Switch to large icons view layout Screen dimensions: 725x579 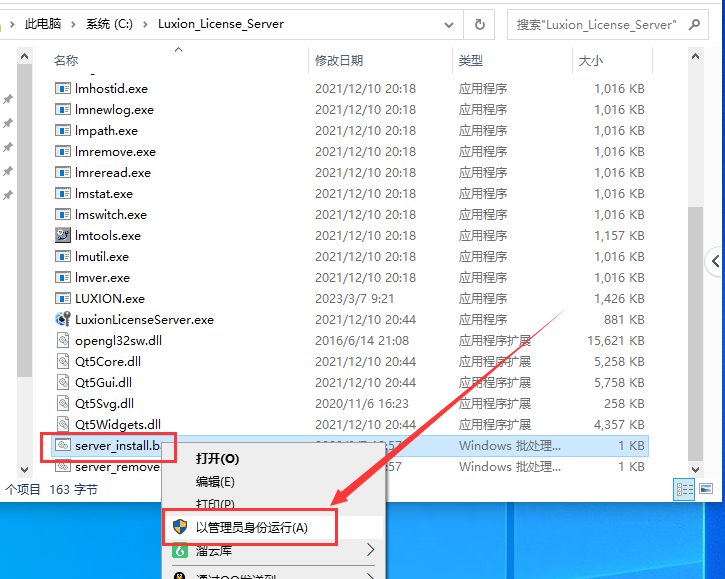click(x=706, y=489)
